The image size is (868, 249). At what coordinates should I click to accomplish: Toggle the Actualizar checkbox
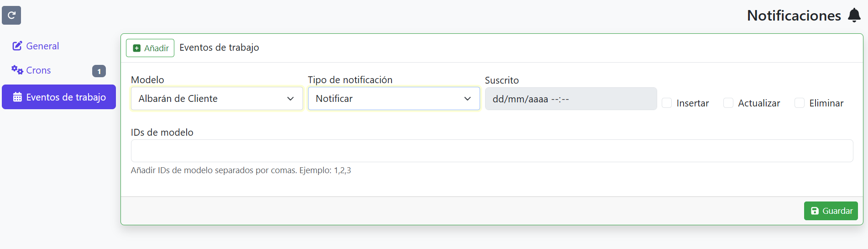728,103
